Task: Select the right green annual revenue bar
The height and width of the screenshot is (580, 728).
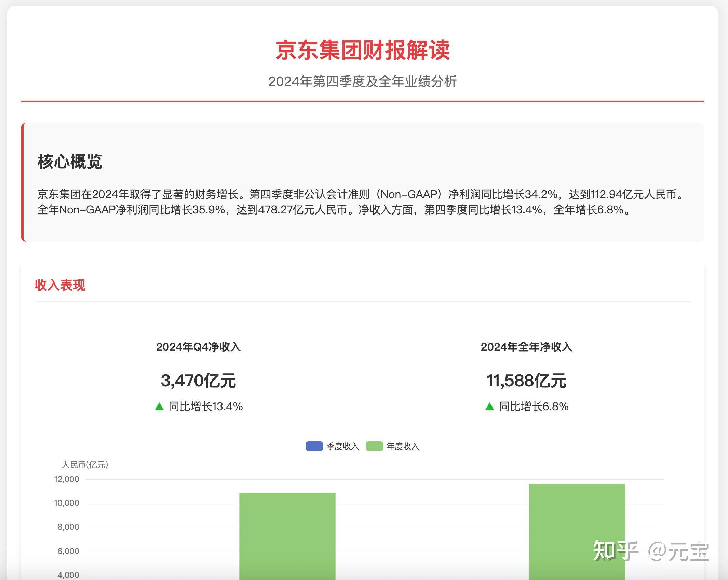Action: click(x=577, y=531)
